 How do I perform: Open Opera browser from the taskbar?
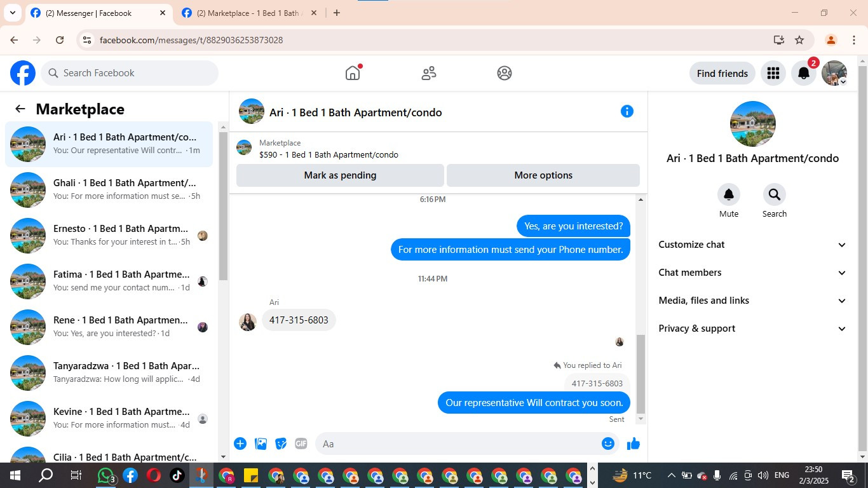click(153, 475)
